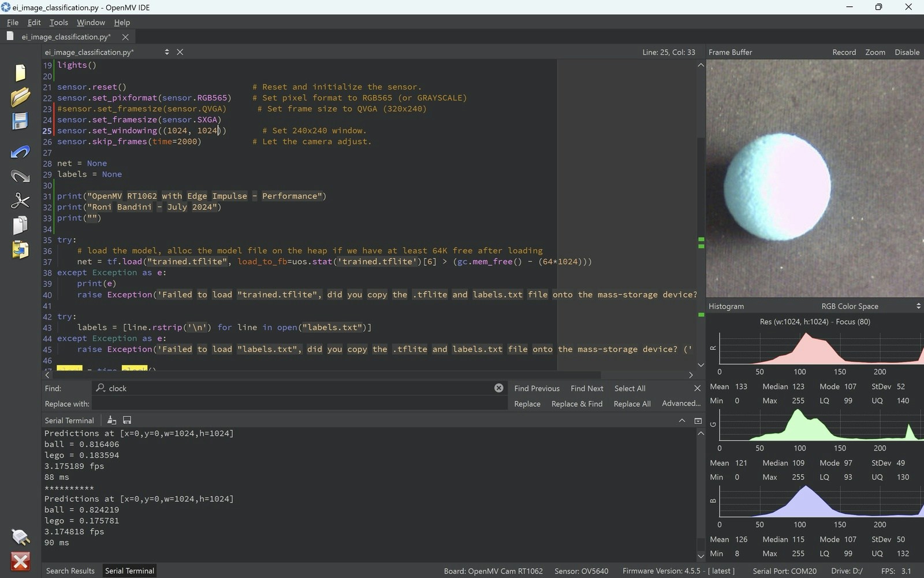This screenshot has width=924, height=578.
Task: Click the clear serial terminal icon
Action: 111,420
